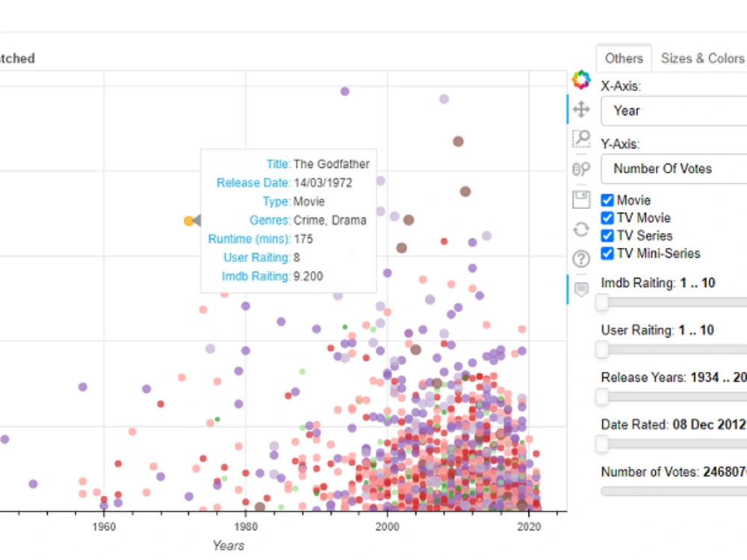The height and width of the screenshot is (560, 747).
Task: Select the Pan tool in the toolbar
Action: point(581,109)
